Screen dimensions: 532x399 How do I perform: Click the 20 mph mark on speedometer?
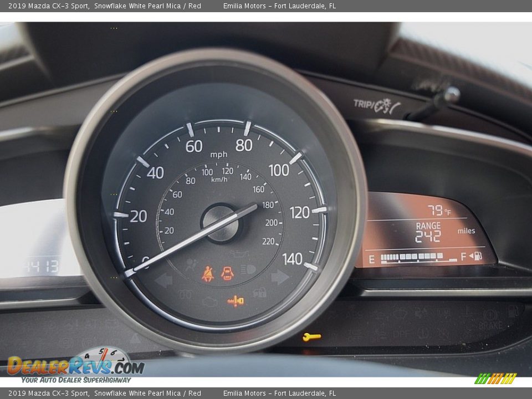click(x=139, y=216)
